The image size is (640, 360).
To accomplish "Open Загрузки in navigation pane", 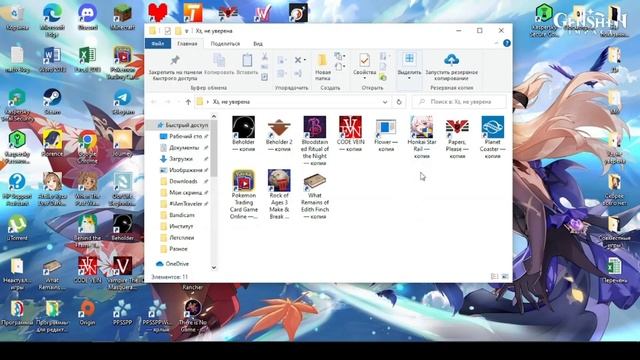I will tap(181, 159).
